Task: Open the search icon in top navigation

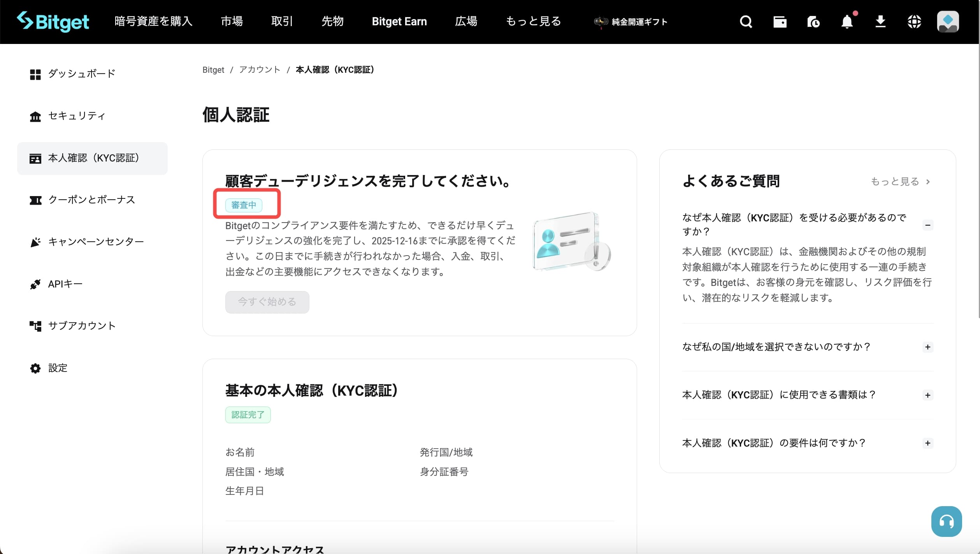Action: pos(746,21)
